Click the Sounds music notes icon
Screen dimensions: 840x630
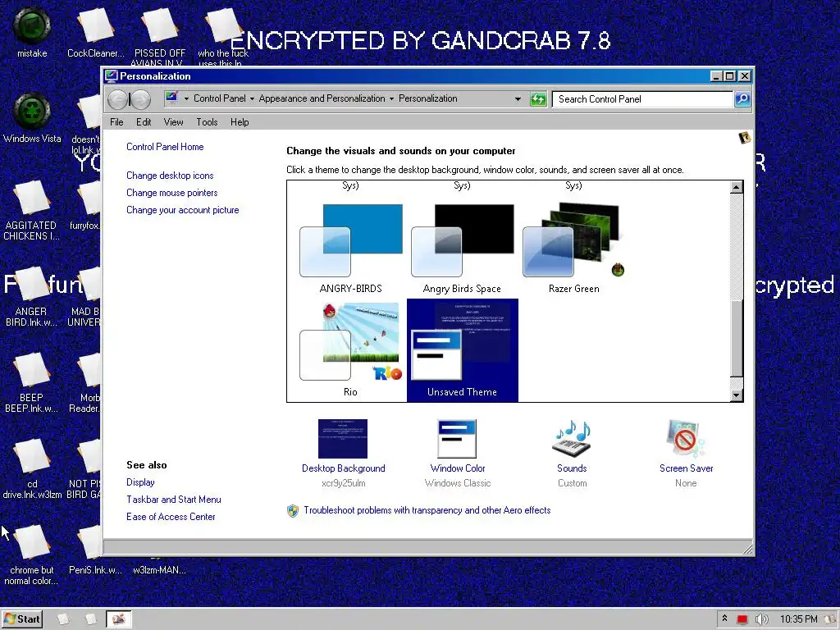click(x=572, y=438)
